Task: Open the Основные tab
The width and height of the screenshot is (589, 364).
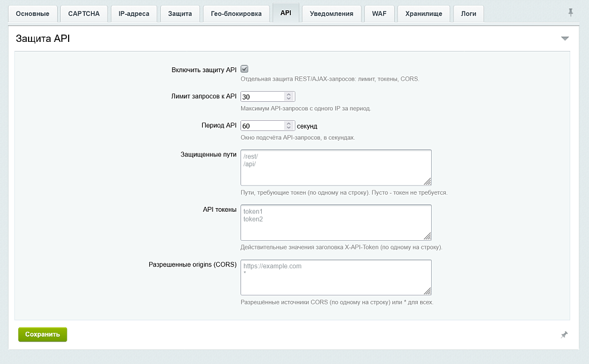Action: click(x=33, y=13)
